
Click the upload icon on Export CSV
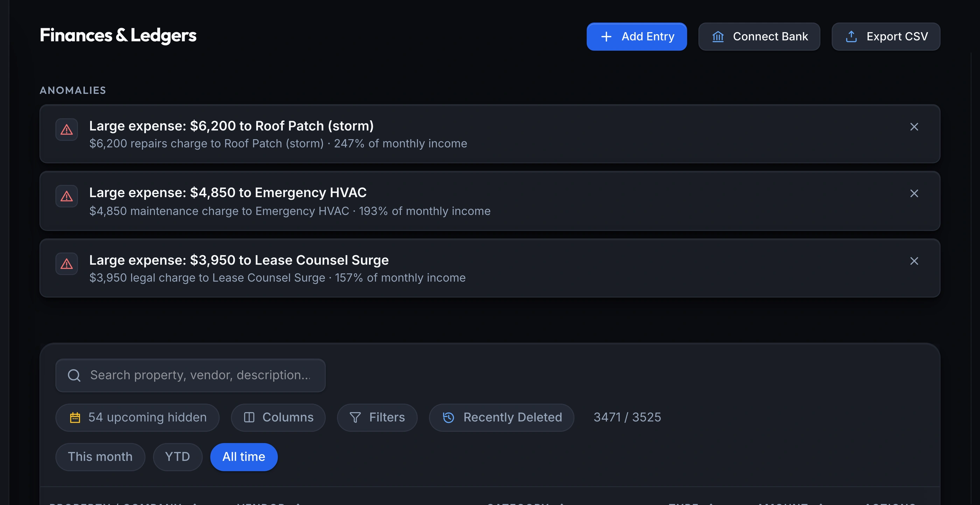(852, 36)
